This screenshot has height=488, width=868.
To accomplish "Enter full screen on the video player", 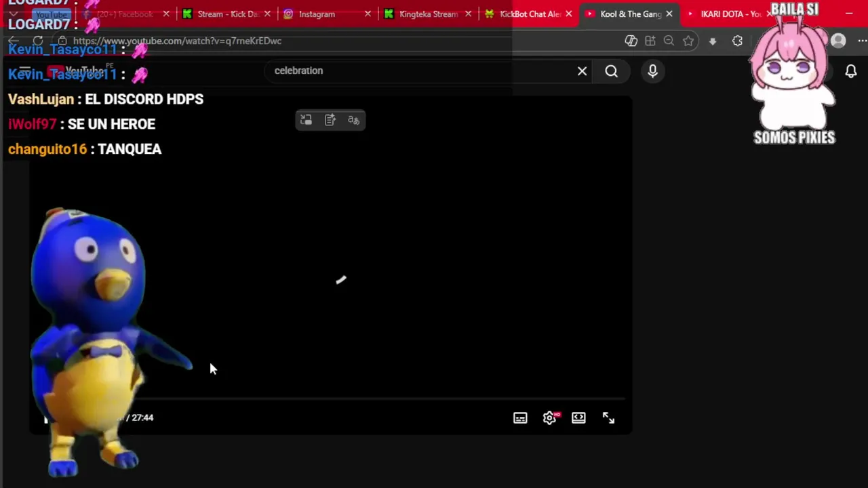I will click(608, 418).
